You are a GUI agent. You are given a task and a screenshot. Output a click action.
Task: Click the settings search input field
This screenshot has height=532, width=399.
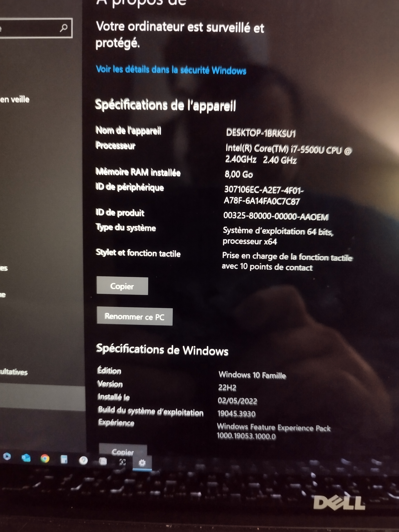29,28
